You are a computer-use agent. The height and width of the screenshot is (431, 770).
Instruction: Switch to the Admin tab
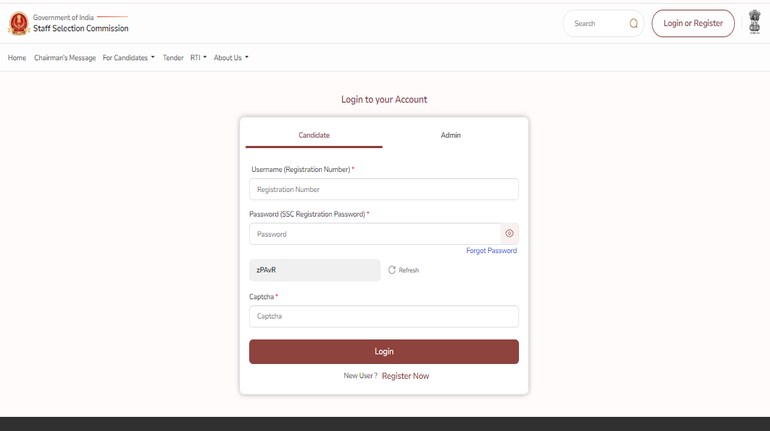(451, 135)
